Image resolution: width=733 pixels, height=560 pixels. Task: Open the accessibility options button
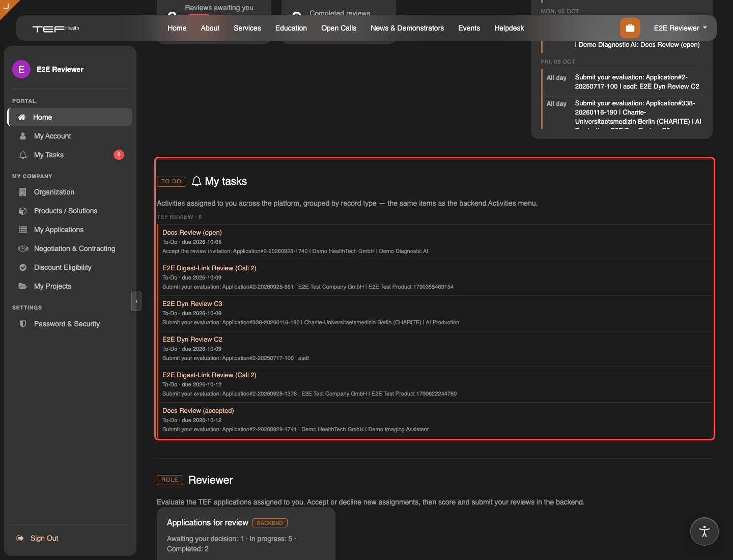coord(704,531)
